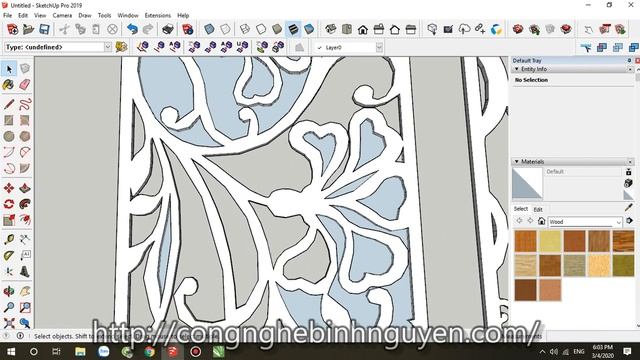Image resolution: width=640 pixels, height=360 pixels.
Task: Select the Zoom magnifier tool
Action: (9, 307)
